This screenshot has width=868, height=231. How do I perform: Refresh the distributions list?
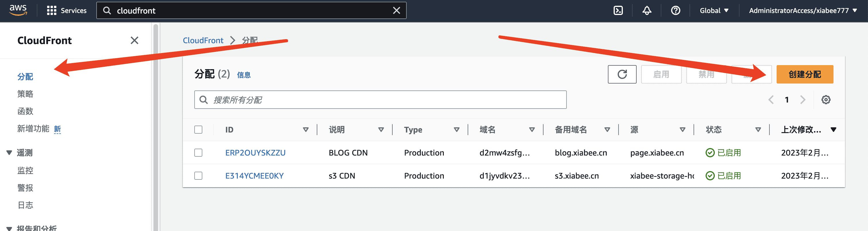622,74
